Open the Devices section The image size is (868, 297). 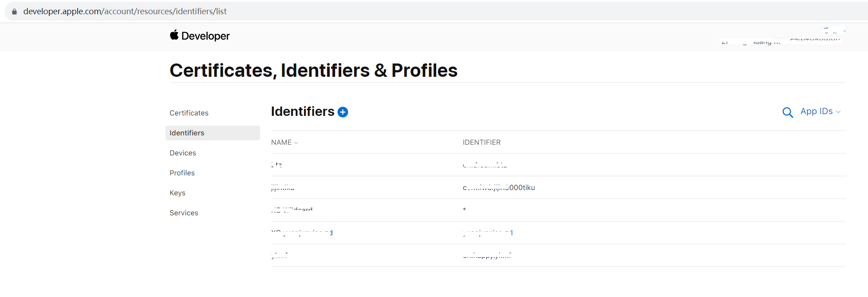pyautogui.click(x=183, y=153)
